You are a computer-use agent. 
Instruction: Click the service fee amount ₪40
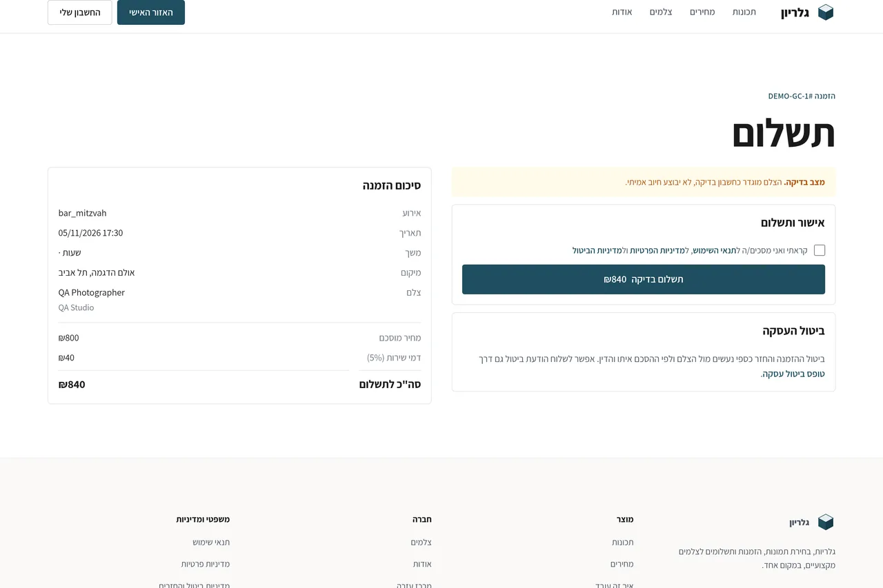pos(66,358)
